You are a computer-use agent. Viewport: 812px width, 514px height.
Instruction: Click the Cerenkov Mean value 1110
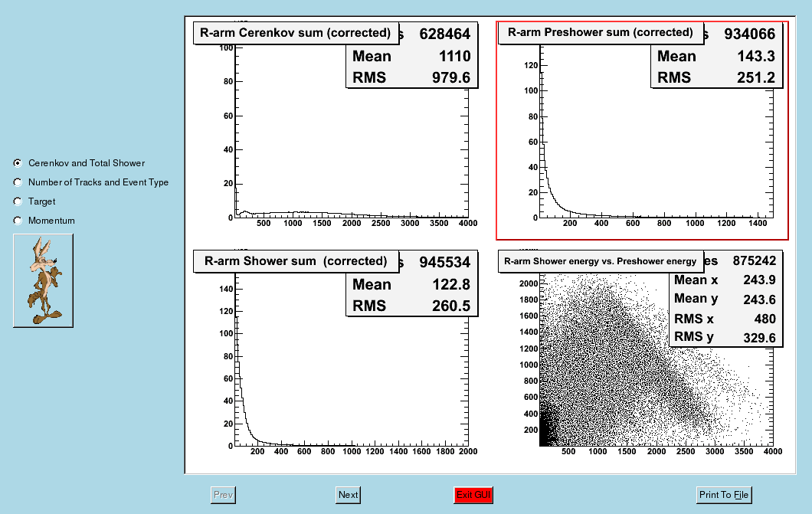coord(455,57)
